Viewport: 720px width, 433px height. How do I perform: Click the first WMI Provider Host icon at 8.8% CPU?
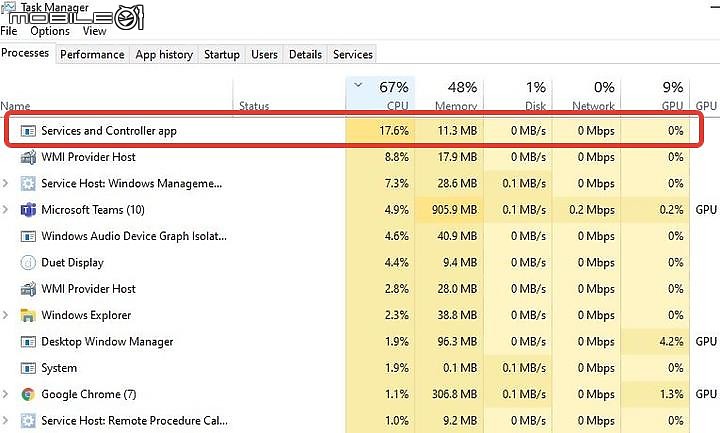tap(28, 157)
